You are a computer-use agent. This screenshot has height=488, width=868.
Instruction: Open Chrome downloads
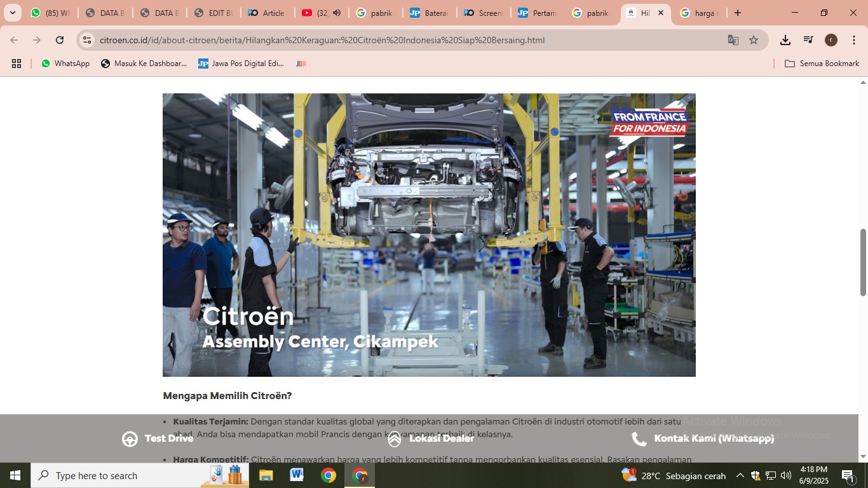tap(785, 40)
